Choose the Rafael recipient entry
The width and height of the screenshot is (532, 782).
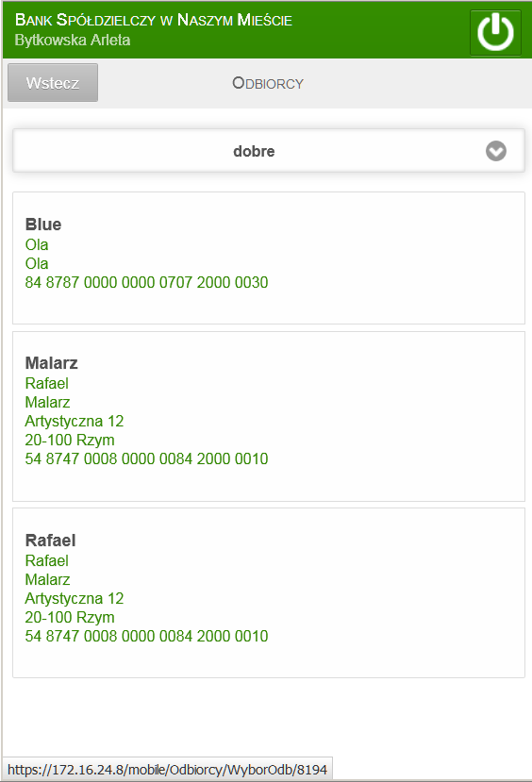[x=269, y=593]
